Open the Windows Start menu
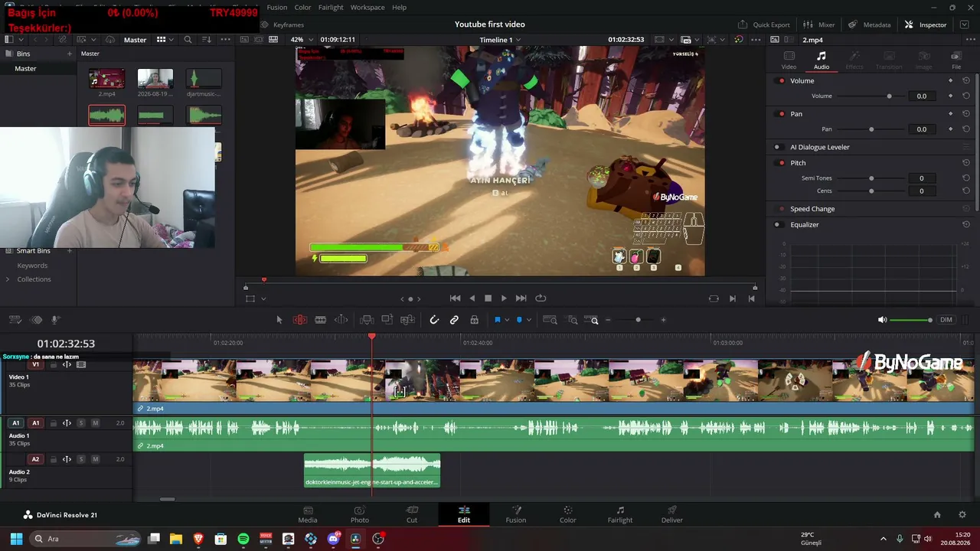Viewport: 980px width, 551px height. pos(16,539)
